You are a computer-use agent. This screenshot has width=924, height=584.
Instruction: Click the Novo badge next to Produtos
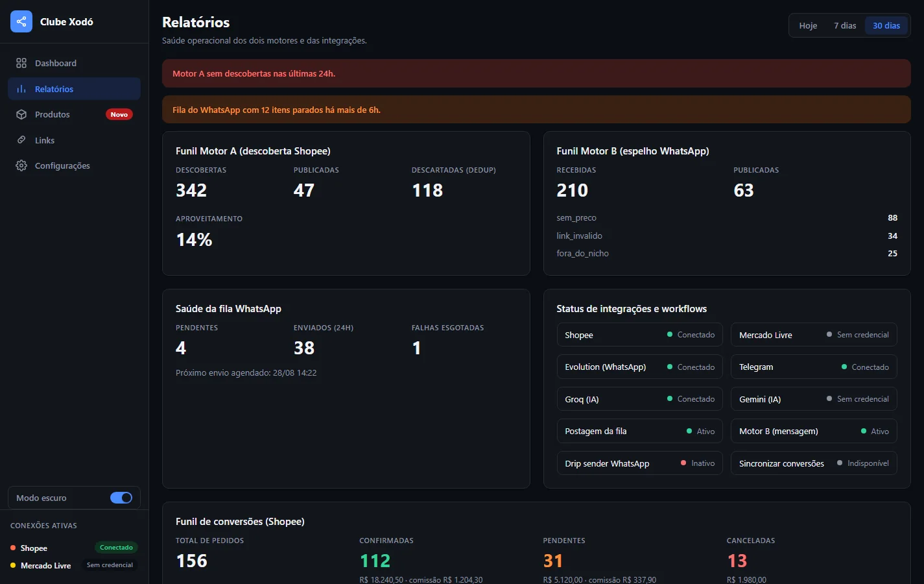click(119, 114)
